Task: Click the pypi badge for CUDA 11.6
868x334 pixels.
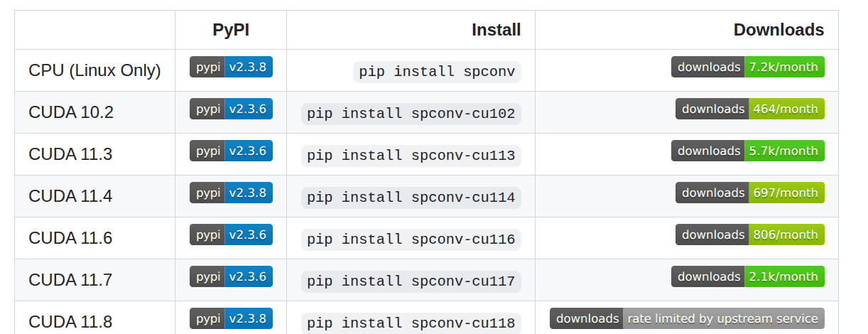Action: (x=231, y=235)
